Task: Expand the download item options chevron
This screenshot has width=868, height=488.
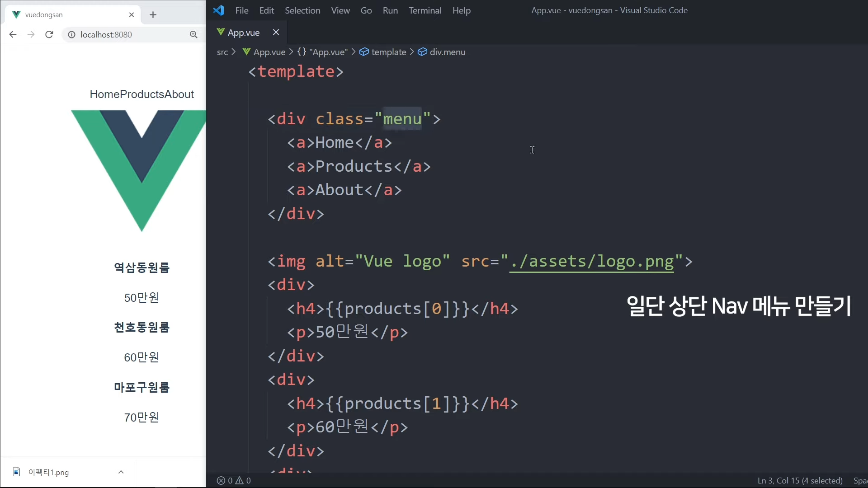Action: [x=121, y=472]
